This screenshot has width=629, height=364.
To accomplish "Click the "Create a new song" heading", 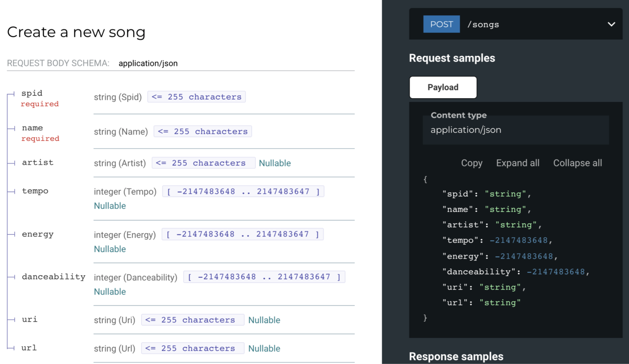I will [76, 32].
